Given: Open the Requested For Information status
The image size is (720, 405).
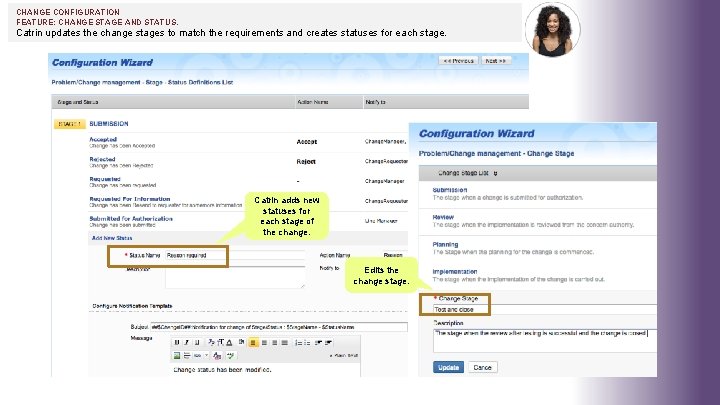Looking at the screenshot, I should [x=130, y=199].
